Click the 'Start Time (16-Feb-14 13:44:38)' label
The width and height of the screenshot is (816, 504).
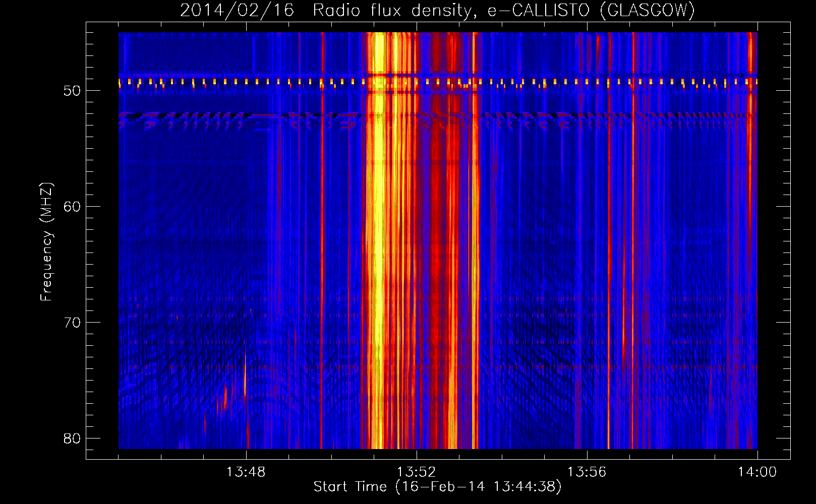[x=437, y=487]
